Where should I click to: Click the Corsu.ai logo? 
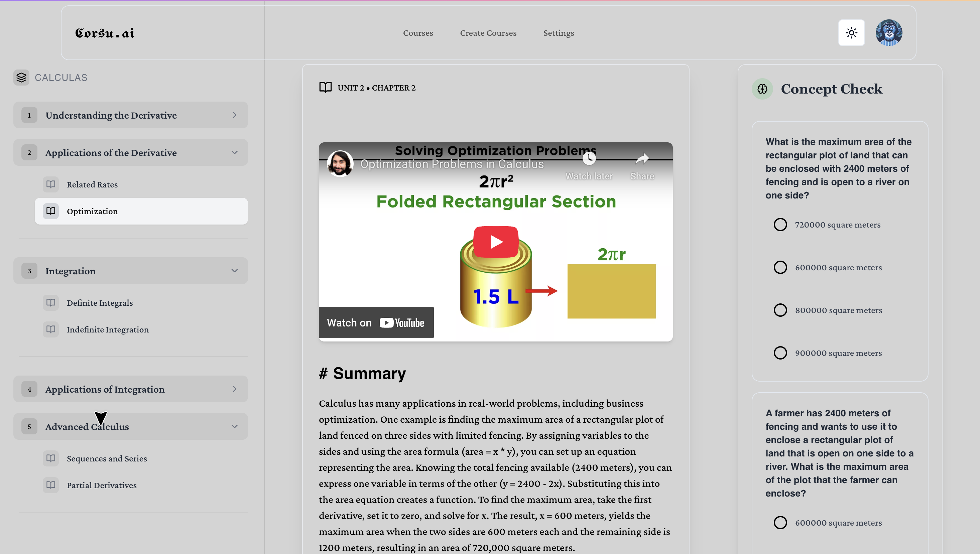point(105,33)
